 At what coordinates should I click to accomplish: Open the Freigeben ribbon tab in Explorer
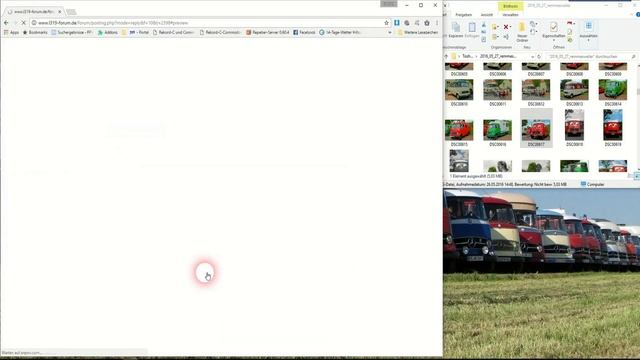(464, 15)
